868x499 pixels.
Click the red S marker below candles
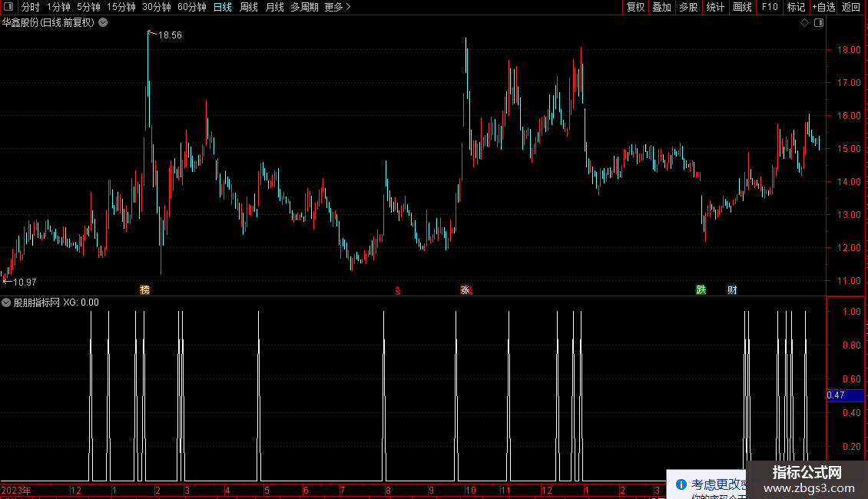tap(397, 291)
